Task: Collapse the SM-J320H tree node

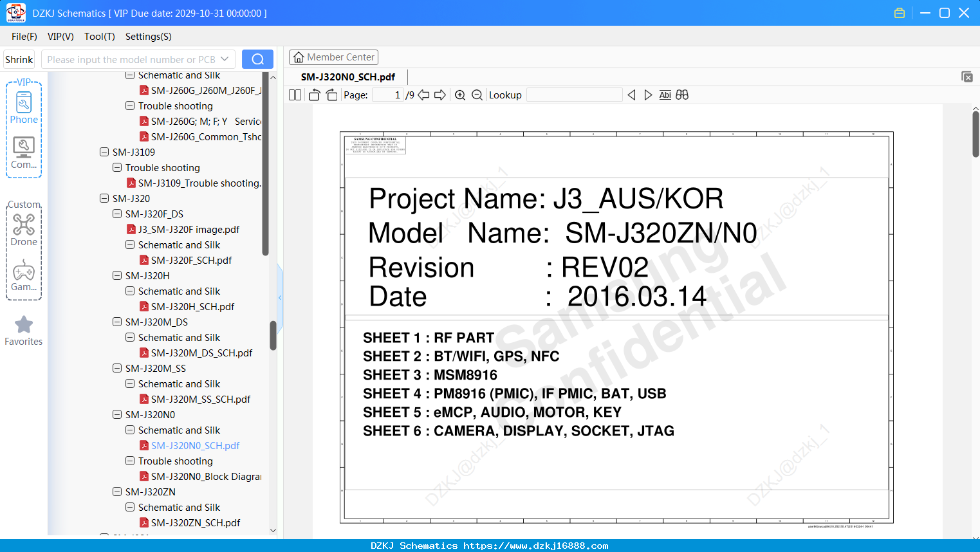Action: [x=117, y=276]
